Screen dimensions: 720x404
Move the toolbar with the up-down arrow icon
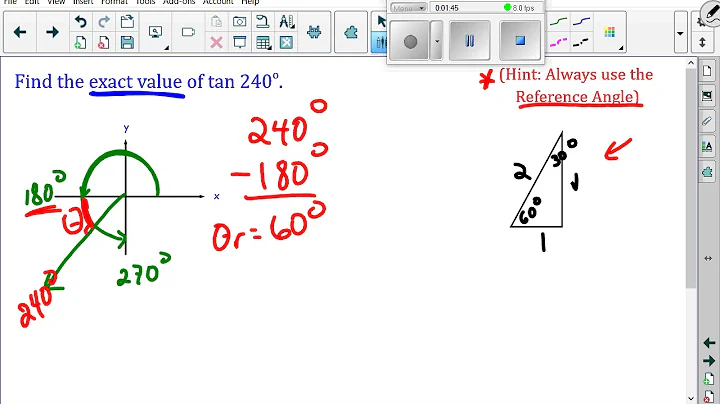(x=702, y=42)
